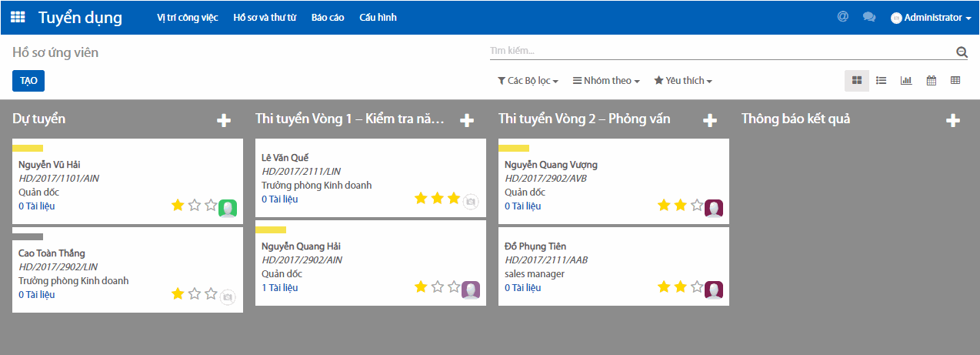Click purple avatar on Nguyễn Quang Hải card
Image resolution: width=980 pixels, height=355 pixels.
click(471, 290)
